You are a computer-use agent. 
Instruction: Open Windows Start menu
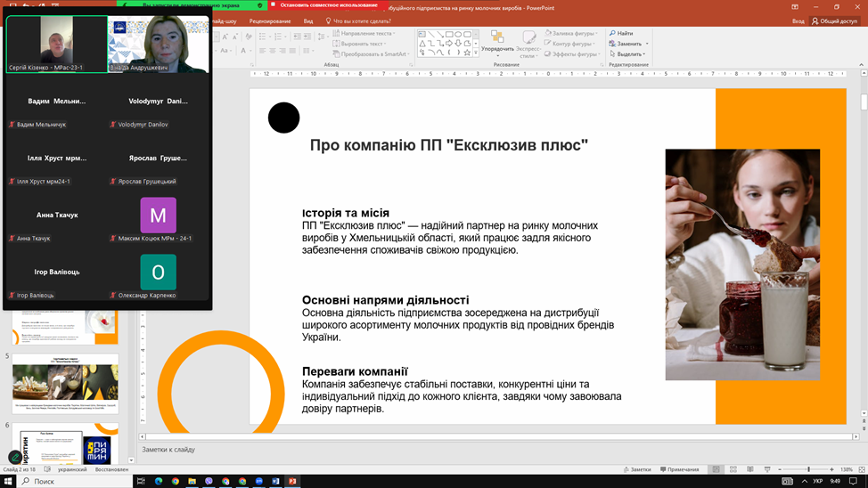(x=8, y=482)
